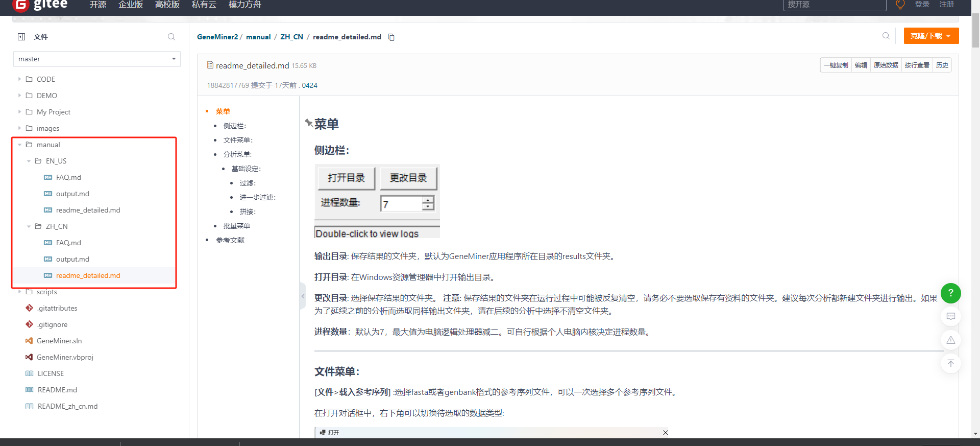This screenshot has height=446, width=980.
Task: Toggle the file panel sidebar icon
Action: click(x=21, y=37)
